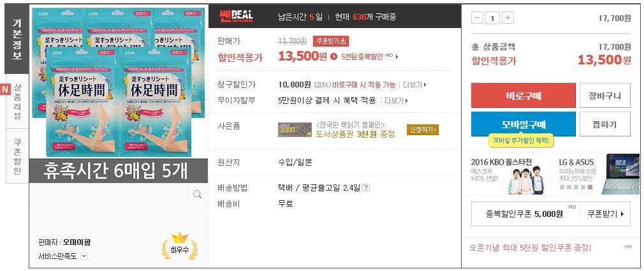This screenshot has height=271, width=644.
Task: Expand 더보기 next to 청구할인가
Action: pos(414,85)
